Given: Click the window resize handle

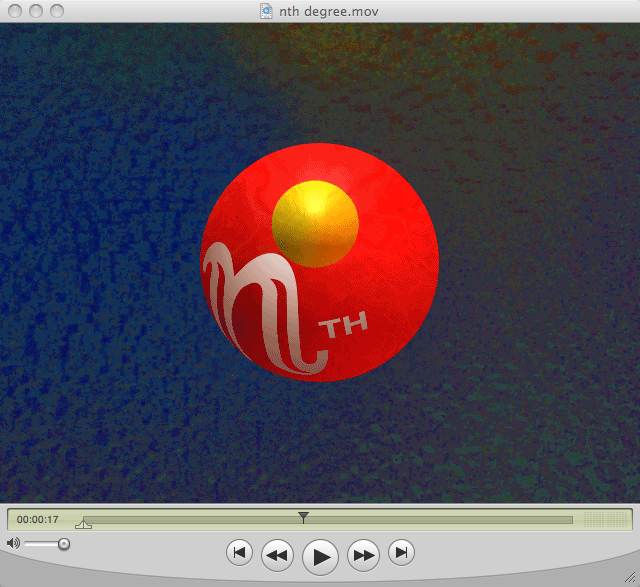Looking at the screenshot, I should (x=631, y=577).
